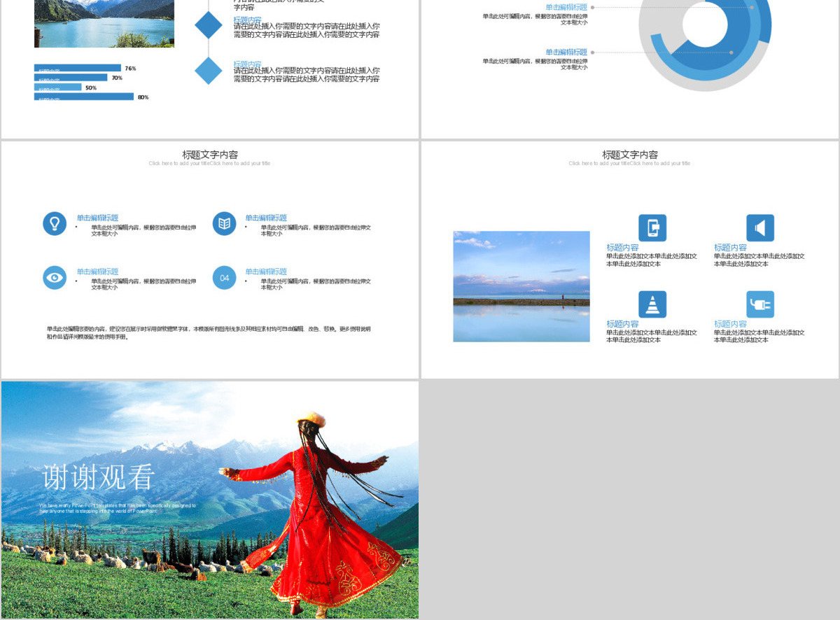Select the heading beside the eye icon

tap(97, 272)
